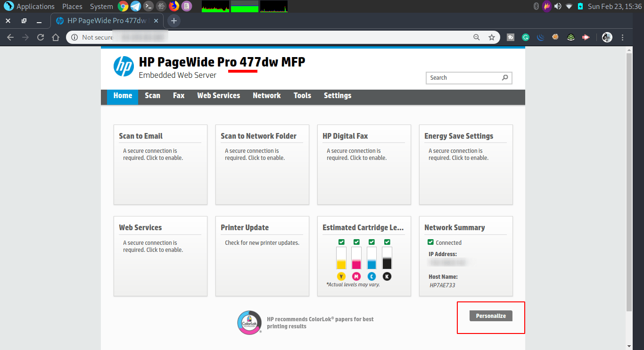Click the black cartridge level gauge
The width and height of the screenshot is (644, 350).
click(x=387, y=258)
